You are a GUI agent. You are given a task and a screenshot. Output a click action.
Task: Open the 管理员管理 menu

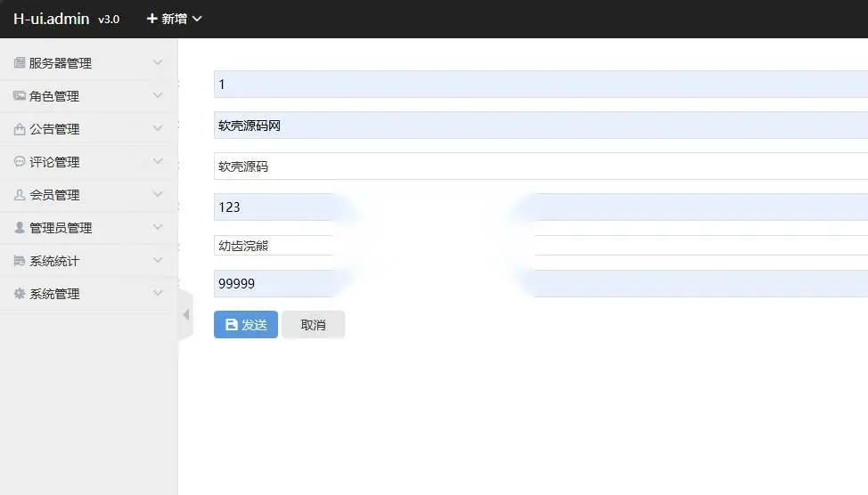click(x=88, y=227)
